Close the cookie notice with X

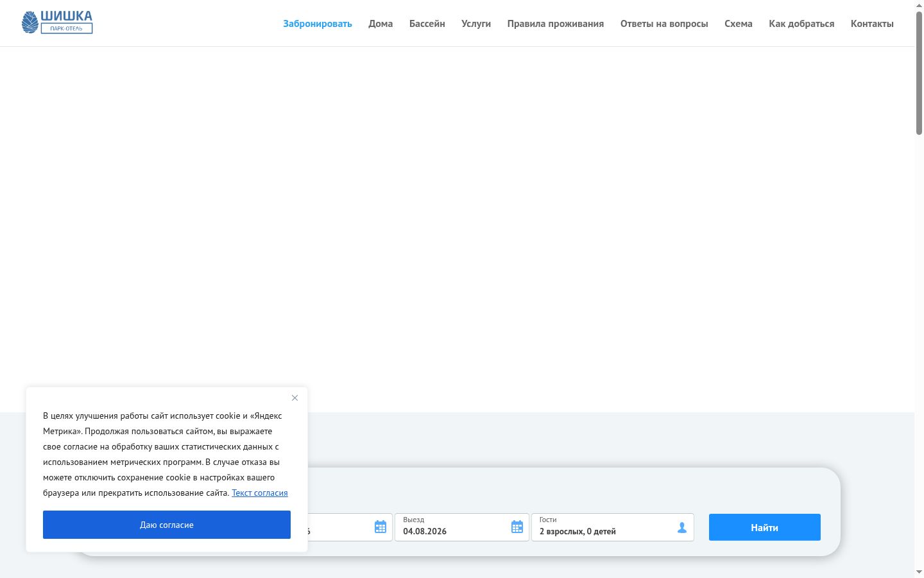coord(295,398)
